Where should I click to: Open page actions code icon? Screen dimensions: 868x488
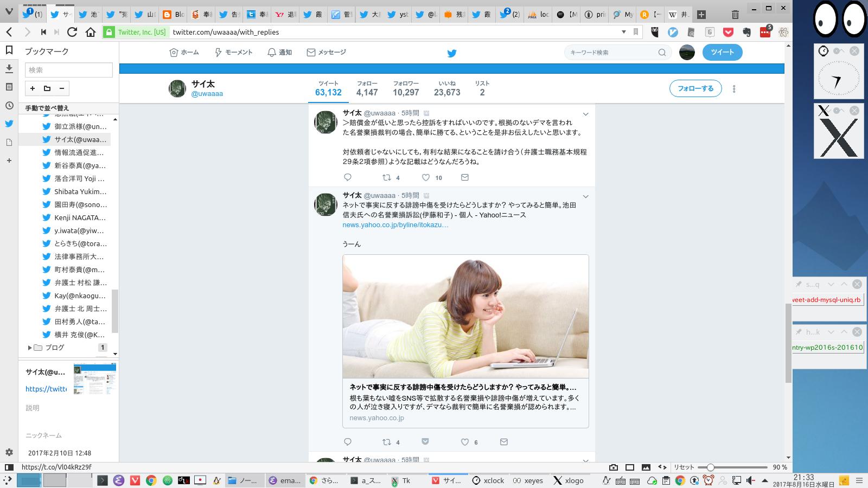[x=662, y=467]
